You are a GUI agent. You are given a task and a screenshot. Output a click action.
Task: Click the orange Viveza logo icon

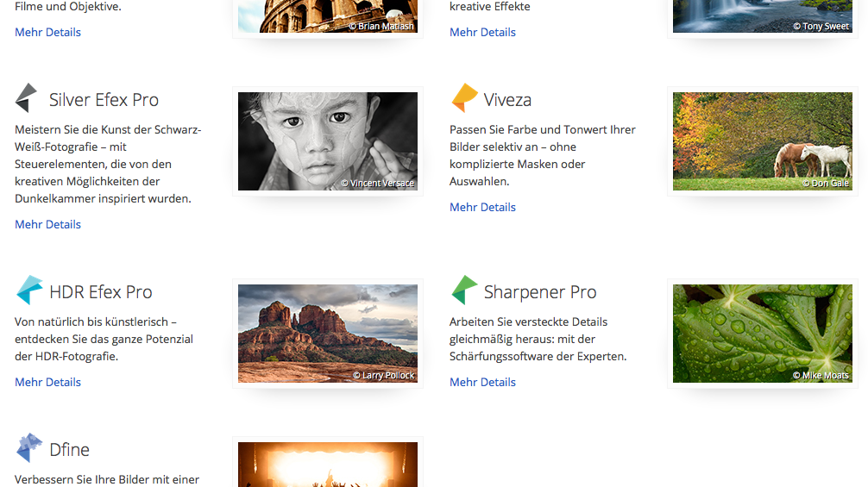click(x=464, y=98)
